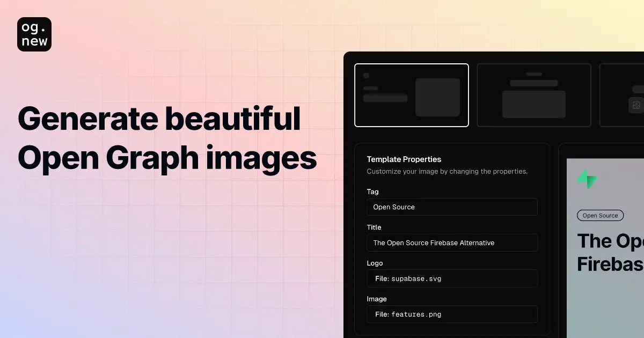Image resolution: width=644 pixels, height=338 pixels.
Task: Click the Title field label
Action: coord(374,227)
